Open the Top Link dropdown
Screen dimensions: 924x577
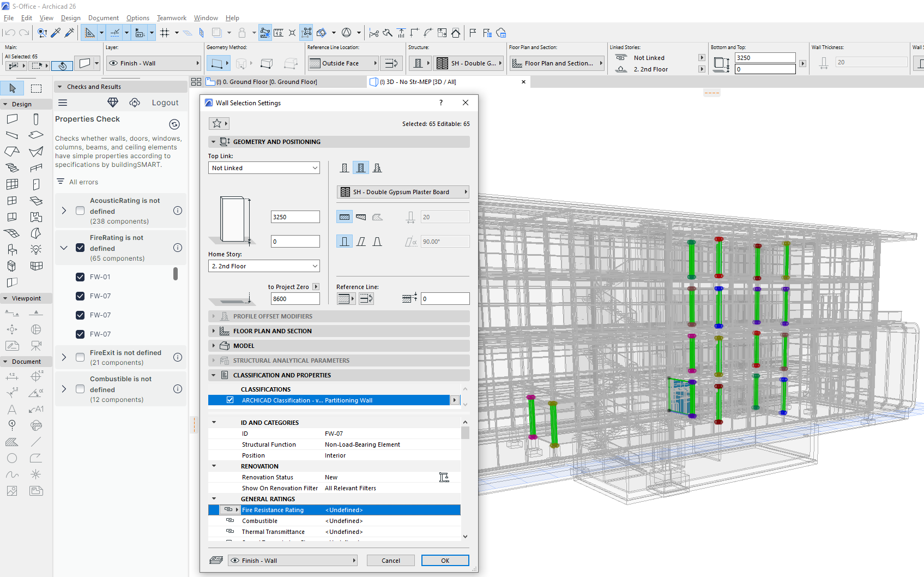coord(264,168)
